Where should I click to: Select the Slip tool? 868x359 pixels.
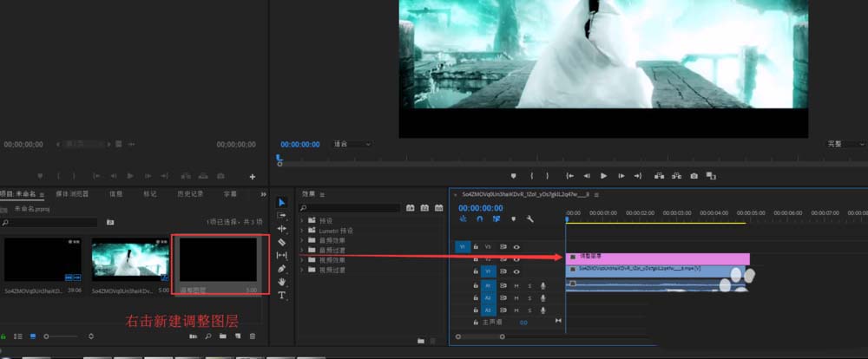(x=282, y=255)
